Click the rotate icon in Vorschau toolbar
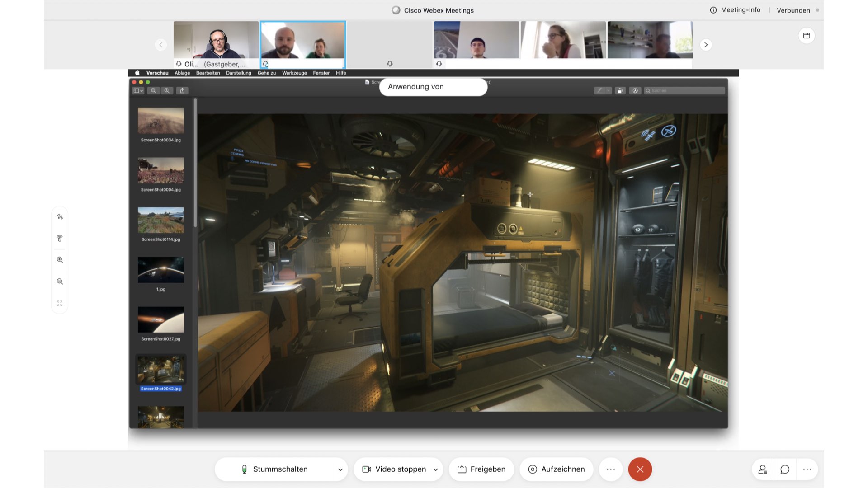 coord(620,91)
